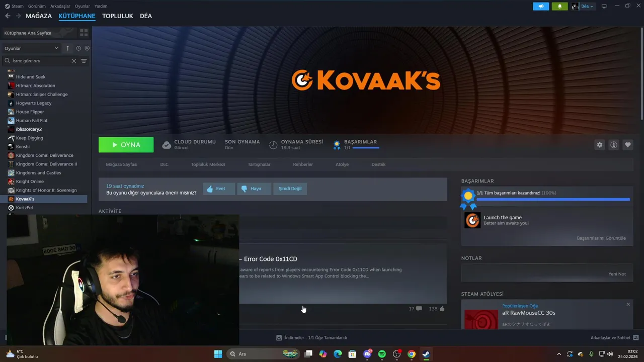
Task: Click the green OYNA play button
Action: [126, 145]
